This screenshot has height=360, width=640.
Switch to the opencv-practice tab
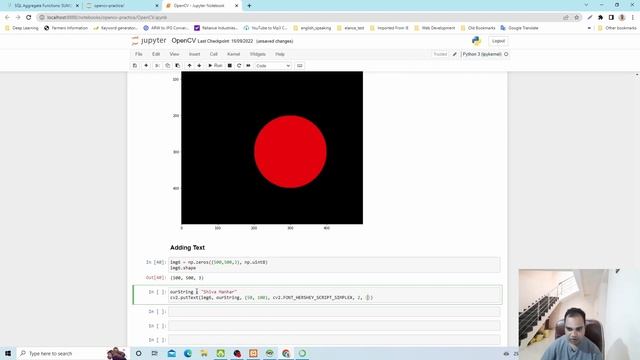[122, 6]
